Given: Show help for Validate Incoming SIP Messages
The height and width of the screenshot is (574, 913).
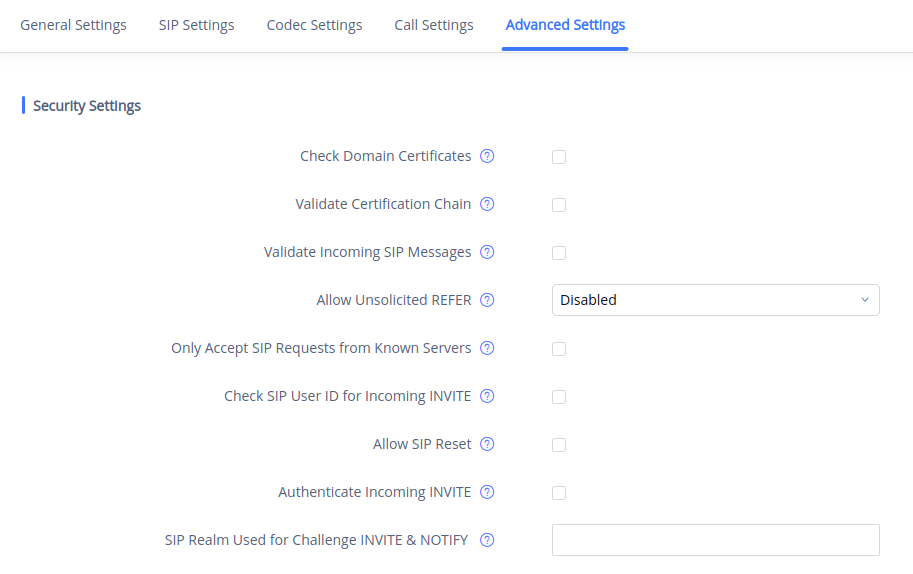Looking at the screenshot, I should pyautogui.click(x=487, y=252).
